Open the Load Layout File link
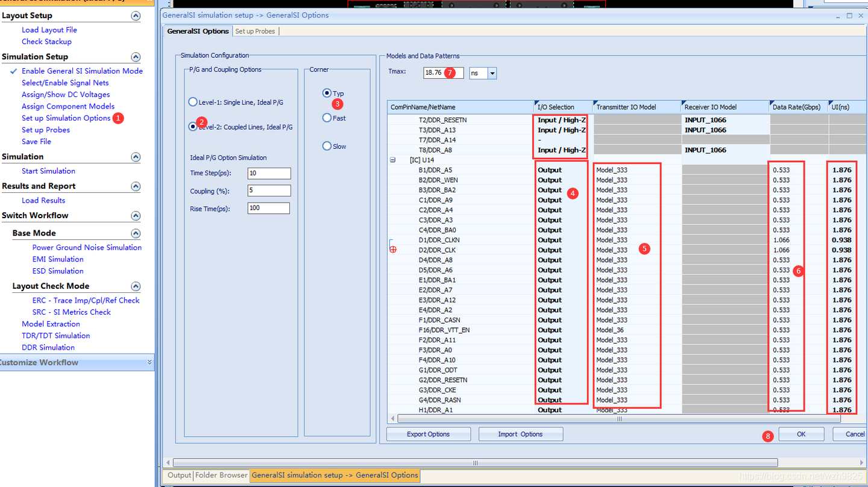Image resolution: width=868 pixels, height=487 pixels. (49, 30)
